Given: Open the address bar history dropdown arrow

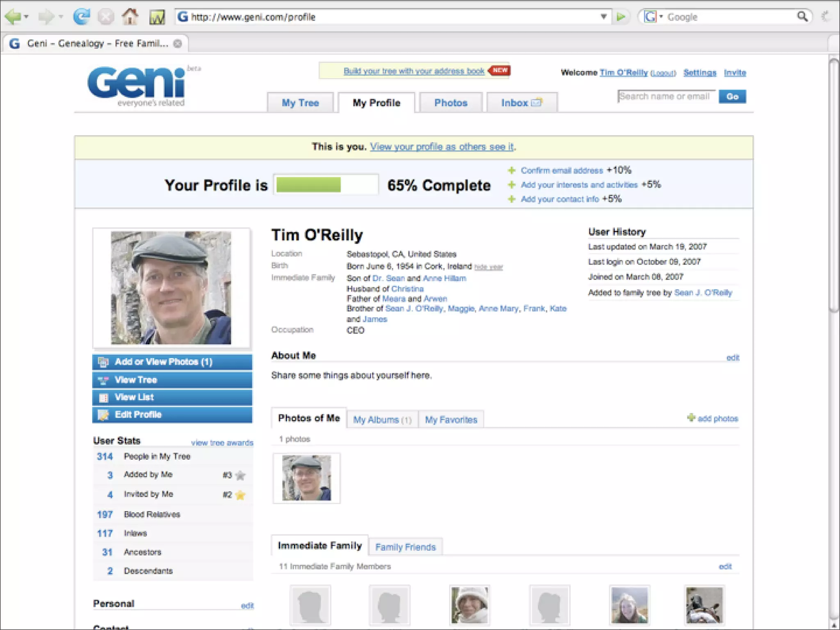Looking at the screenshot, I should coord(603,17).
